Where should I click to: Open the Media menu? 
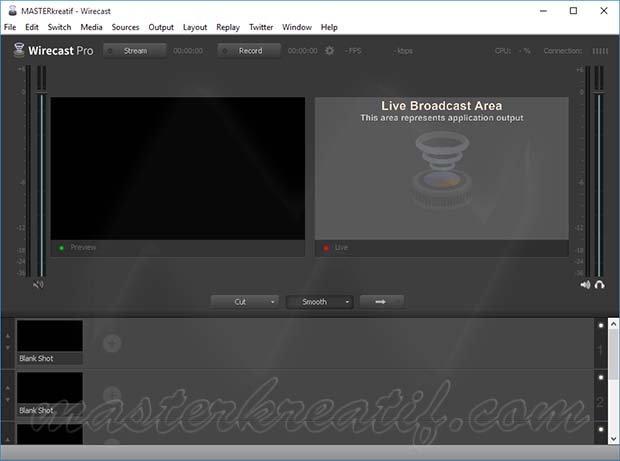click(91, 27)
